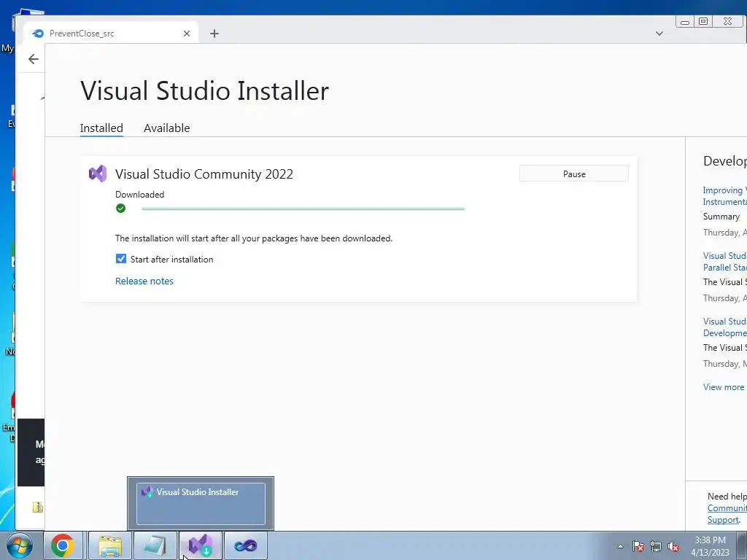Click the Visual Studio Installer taskbar icon
The width and height of the screenshot is (747, 560).
201,545
